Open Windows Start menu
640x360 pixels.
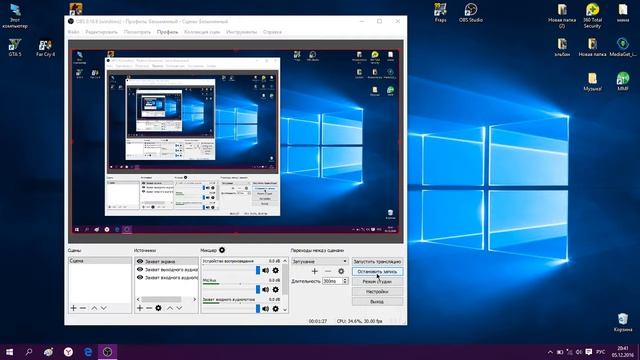coord(9,352)
